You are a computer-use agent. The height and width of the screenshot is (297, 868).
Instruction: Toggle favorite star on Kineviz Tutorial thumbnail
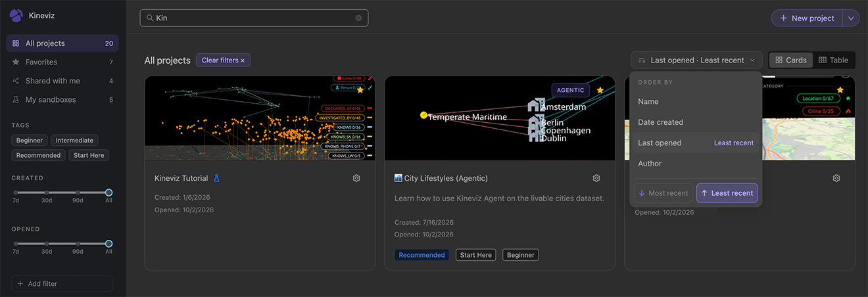pos(360,90)
